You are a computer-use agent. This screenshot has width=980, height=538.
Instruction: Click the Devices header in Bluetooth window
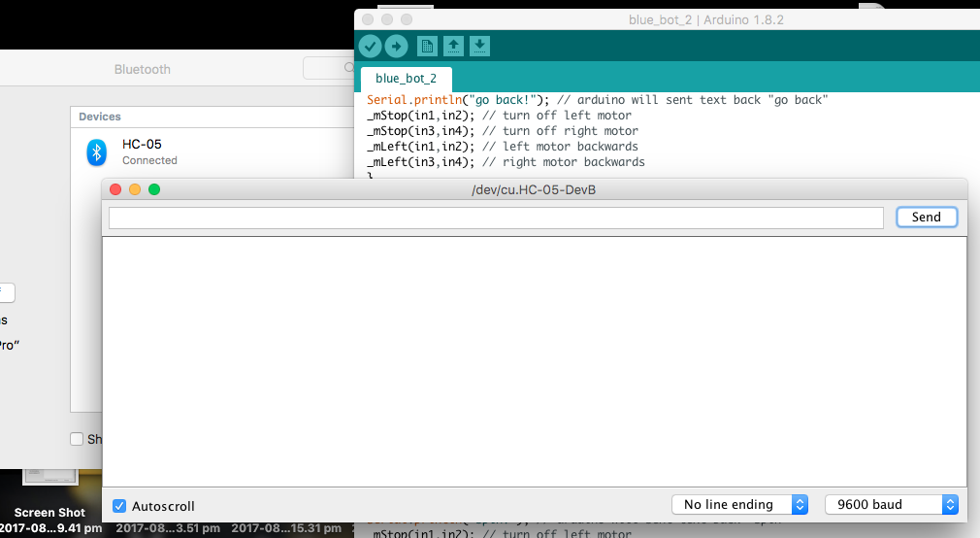[100, 117]
